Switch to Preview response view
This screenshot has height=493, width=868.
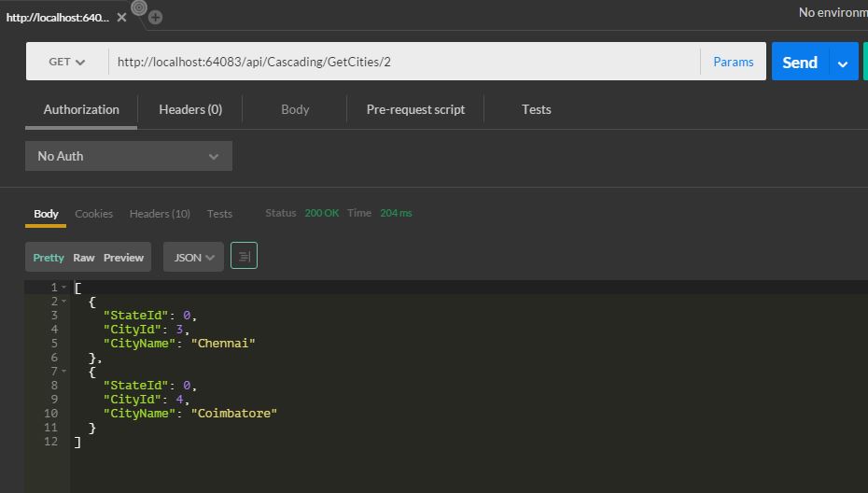coord(123,258)
